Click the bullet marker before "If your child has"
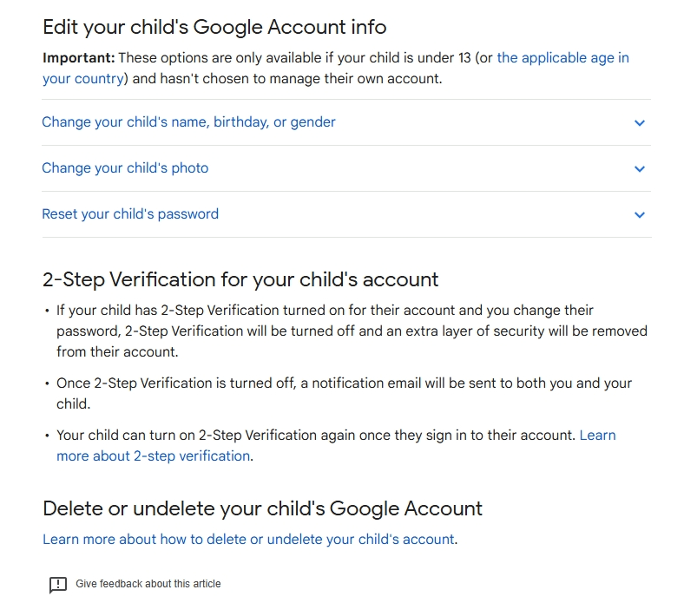Screen dimensions: 684x616 tap(47, 311)
